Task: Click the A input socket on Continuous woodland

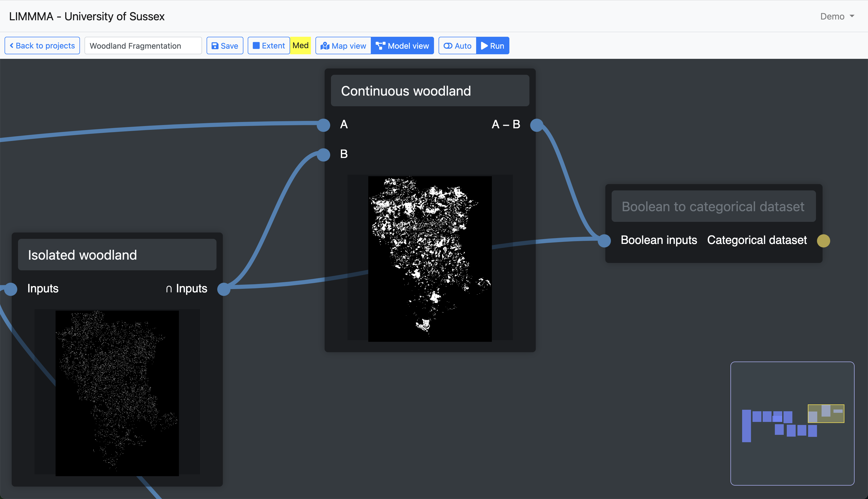Action: (x=323, y=125)
